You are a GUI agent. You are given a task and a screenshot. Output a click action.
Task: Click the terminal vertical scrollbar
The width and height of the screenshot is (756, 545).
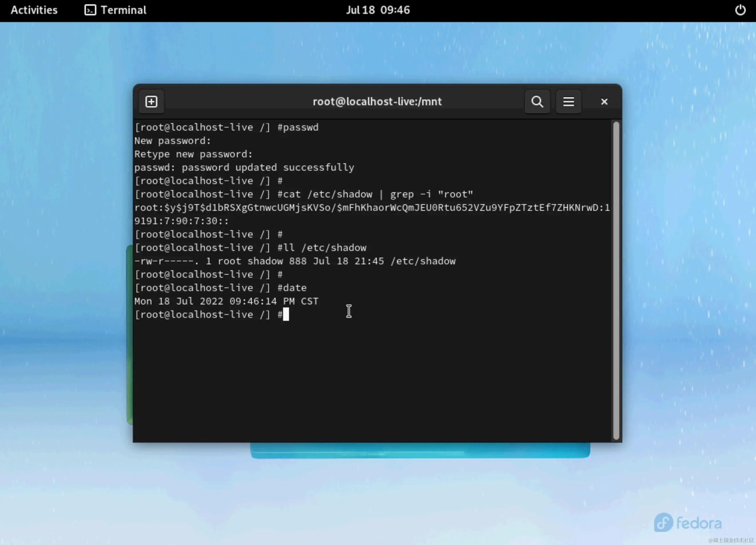click(x=616, y=280)
